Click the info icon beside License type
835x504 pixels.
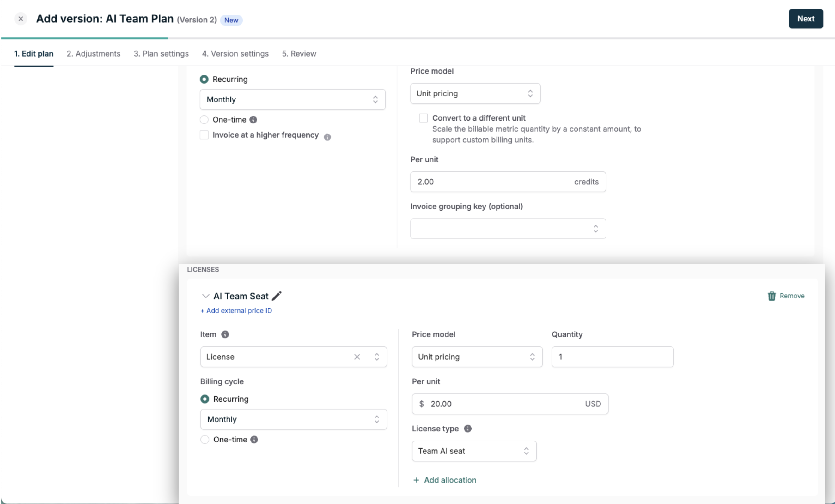pos(468,429)
